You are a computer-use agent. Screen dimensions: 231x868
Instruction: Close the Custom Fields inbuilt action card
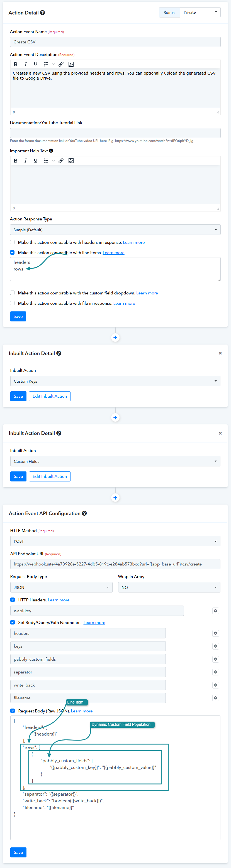click(220, 433)
